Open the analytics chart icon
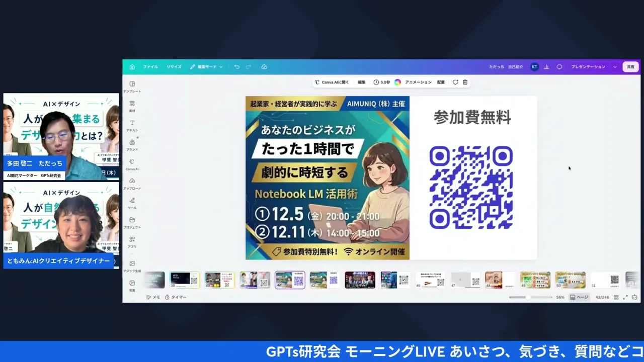 pyautogui.click(x=546, y=67)
